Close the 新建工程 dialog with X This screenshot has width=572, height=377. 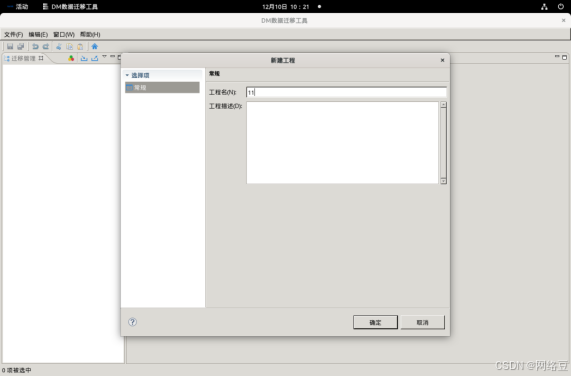(442, 60)
